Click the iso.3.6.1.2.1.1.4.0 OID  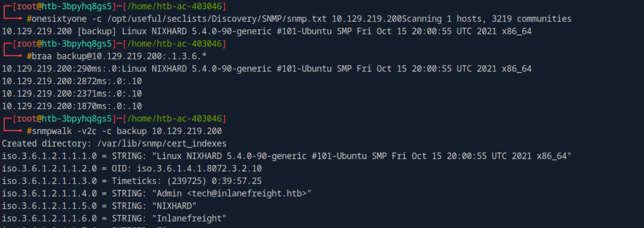(49, 194)
